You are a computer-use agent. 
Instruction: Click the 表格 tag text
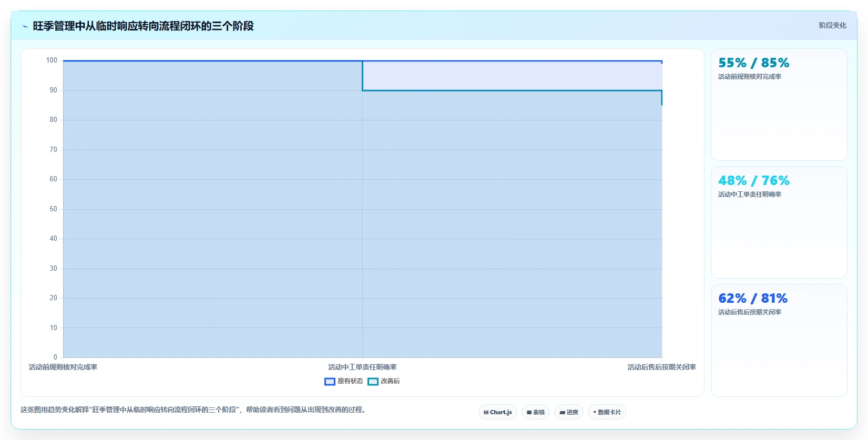539,412
